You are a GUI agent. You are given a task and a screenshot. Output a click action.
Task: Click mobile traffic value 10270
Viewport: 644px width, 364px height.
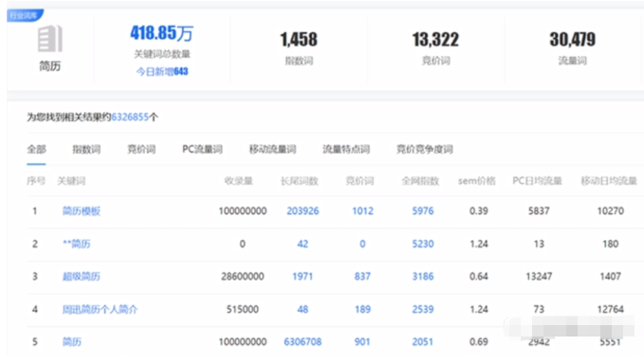click(x=610, y=211)
